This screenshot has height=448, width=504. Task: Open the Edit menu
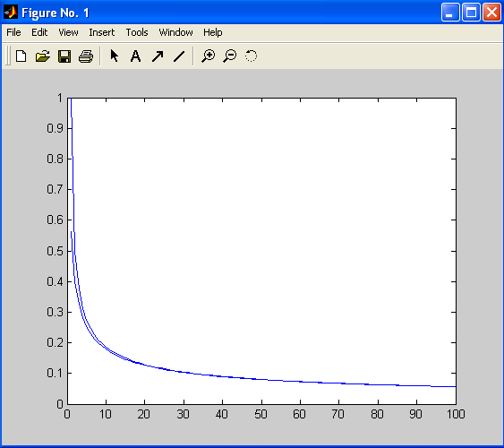click(39, 32)
